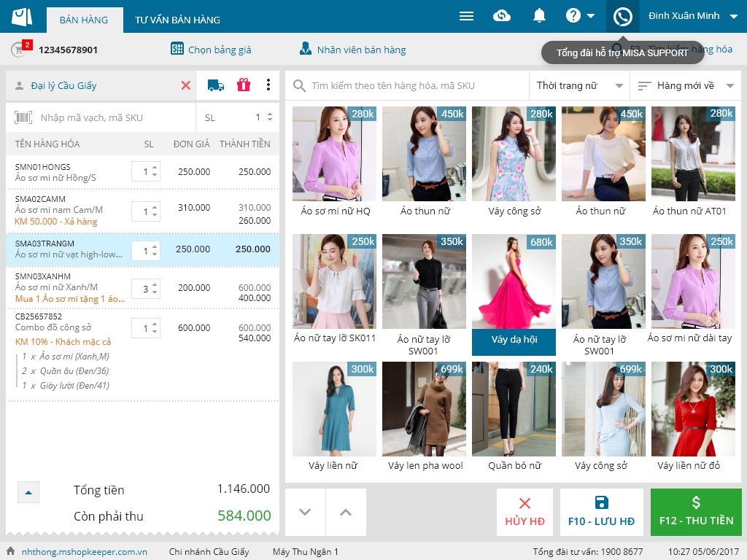The image size is (747, 560).
Task: Click the product name search field
Action: (407, 86)
